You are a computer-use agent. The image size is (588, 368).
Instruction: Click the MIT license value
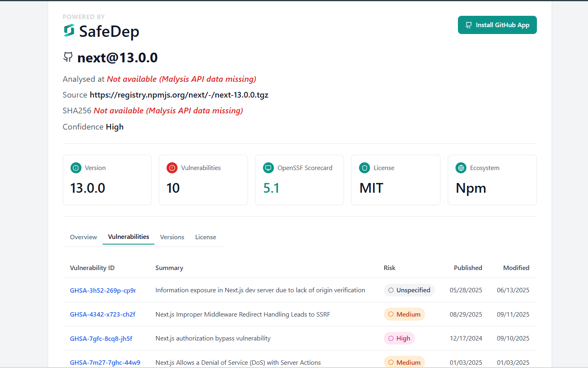(x=371, y=188)
